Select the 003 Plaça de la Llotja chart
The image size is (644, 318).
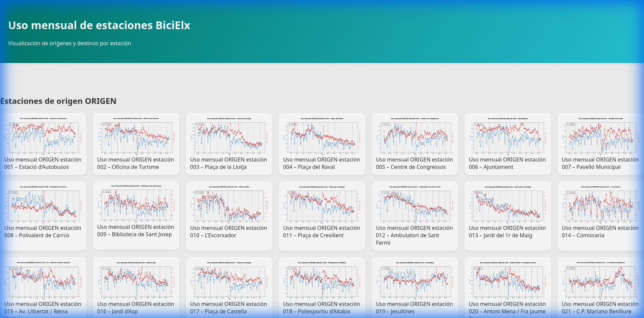(x=229, y=135)
